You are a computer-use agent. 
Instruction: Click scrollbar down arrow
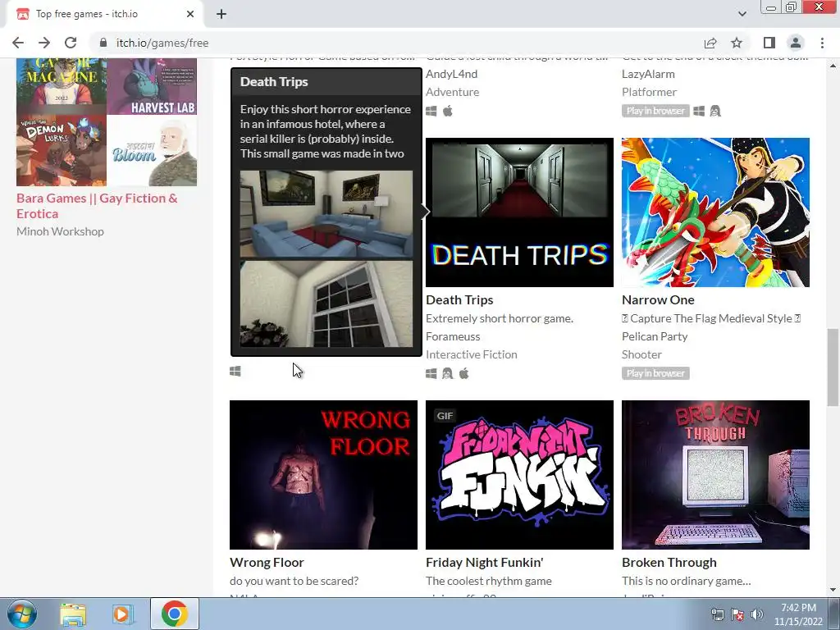833,590
